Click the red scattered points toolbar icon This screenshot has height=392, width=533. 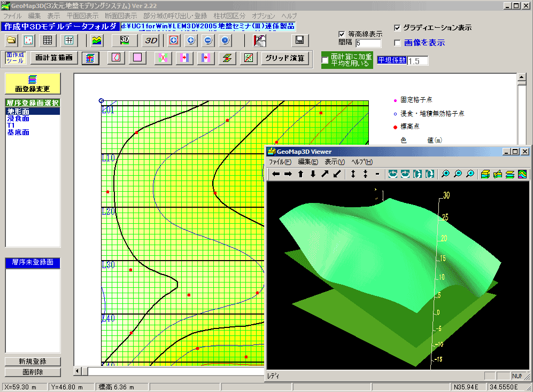pyautogui.click(x=28, y=41)
